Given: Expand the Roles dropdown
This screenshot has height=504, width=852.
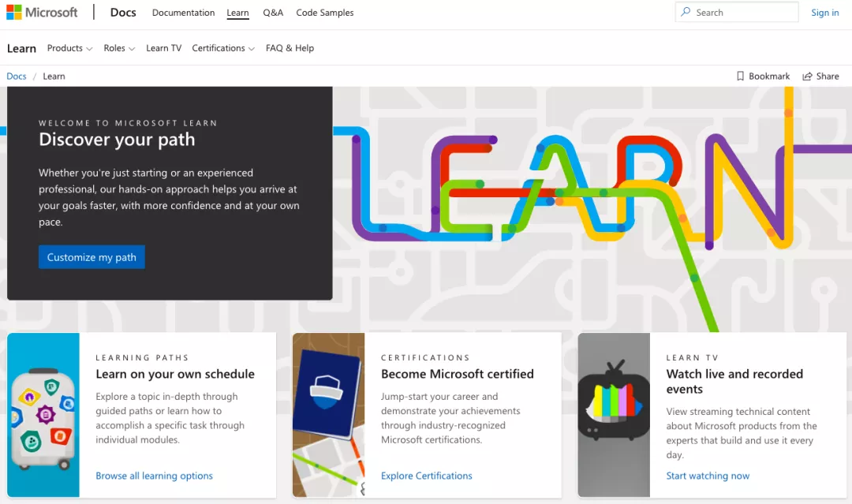Looking at the screenshot, I should click(119, 48).
